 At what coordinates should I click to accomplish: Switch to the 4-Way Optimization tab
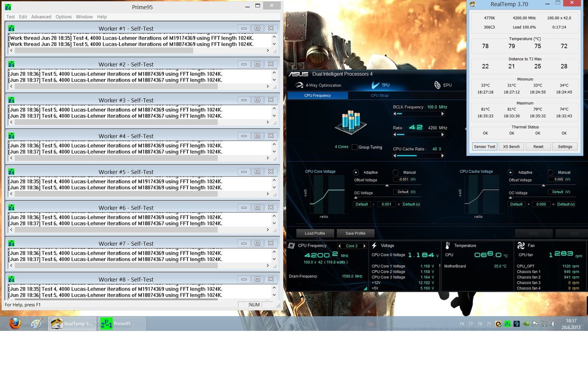[318, 85]
